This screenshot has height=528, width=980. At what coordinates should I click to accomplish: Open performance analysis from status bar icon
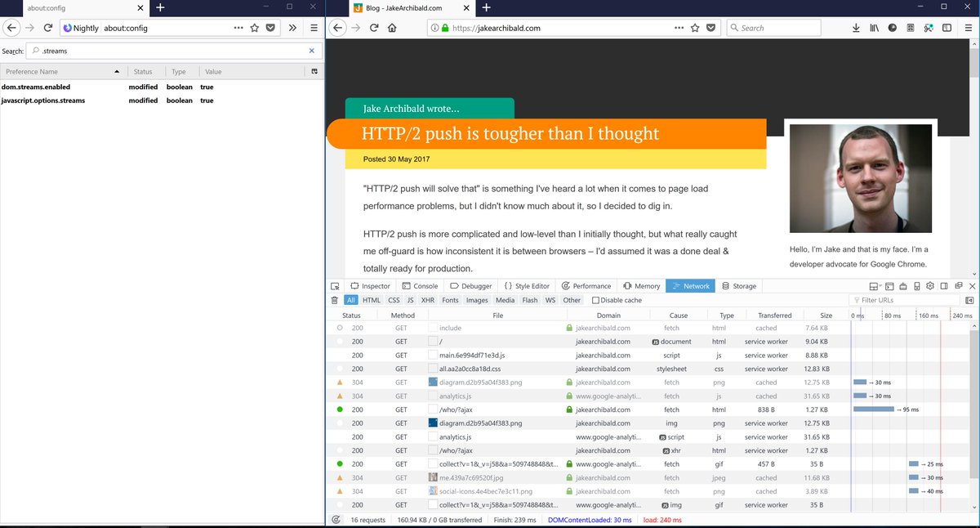pos(336,520)
